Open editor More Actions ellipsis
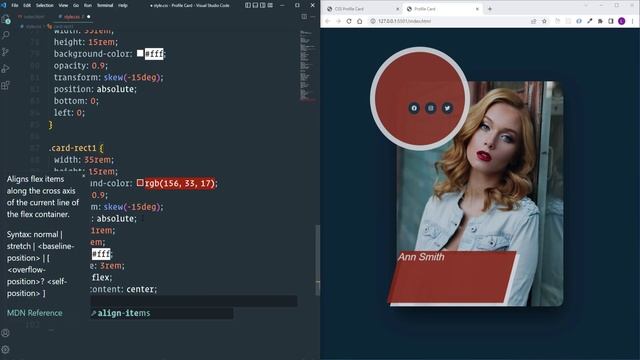 coord(313,17)
